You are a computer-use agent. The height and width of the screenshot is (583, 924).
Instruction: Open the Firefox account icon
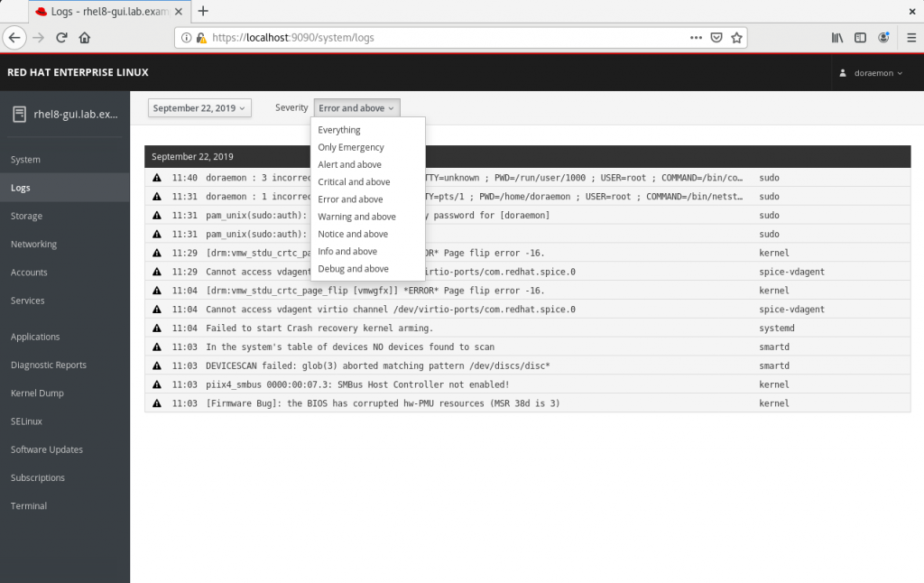(883, 38)
